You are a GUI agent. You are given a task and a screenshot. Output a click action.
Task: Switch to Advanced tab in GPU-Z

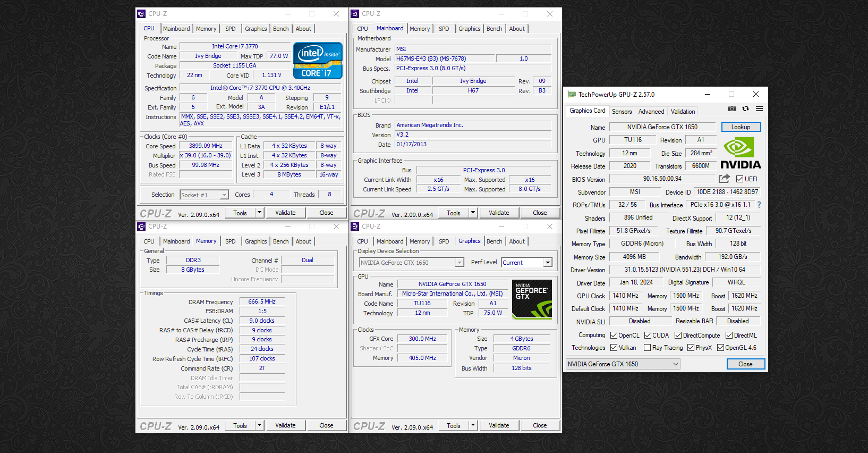click(x=651, y=112)
